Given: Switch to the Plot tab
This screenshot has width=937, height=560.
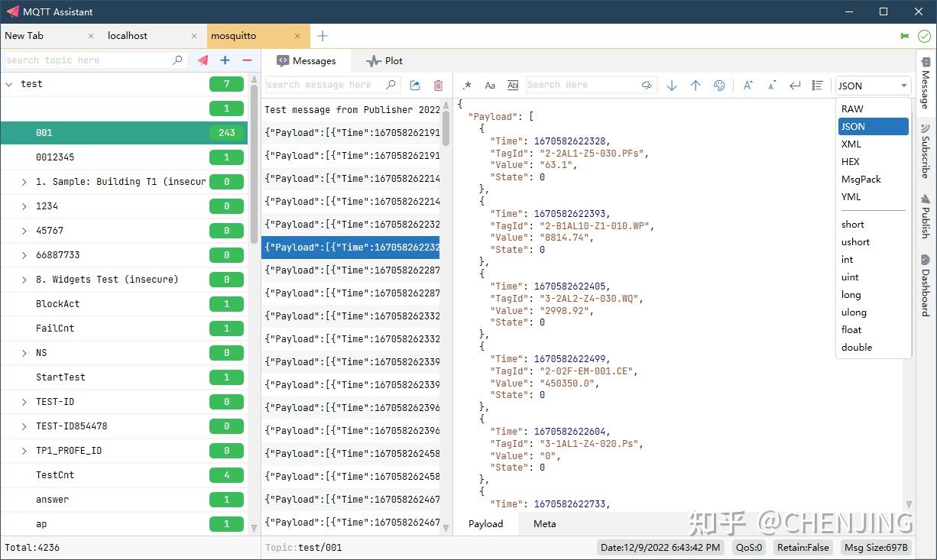Looking at the screenshot, I should click(x=384, y=60).
